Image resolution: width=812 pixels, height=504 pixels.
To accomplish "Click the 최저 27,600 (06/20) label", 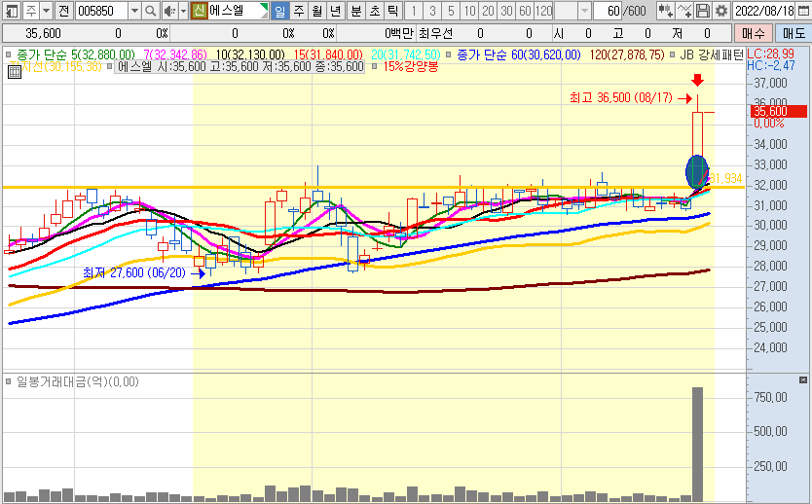I will coord(134,272).
